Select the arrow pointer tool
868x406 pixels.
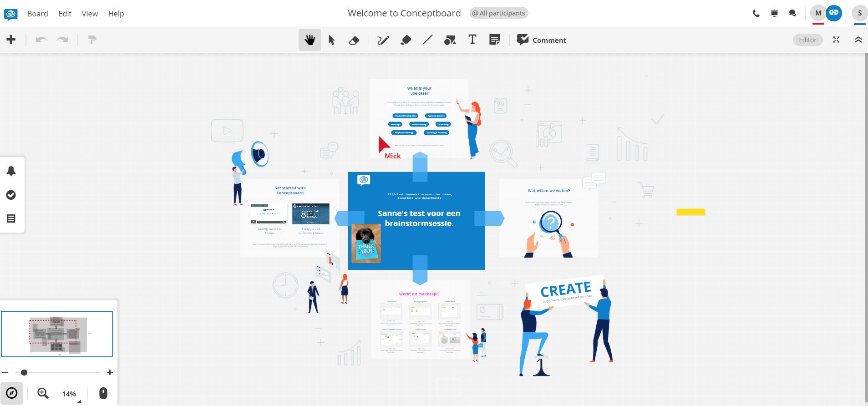click(331, 40)
